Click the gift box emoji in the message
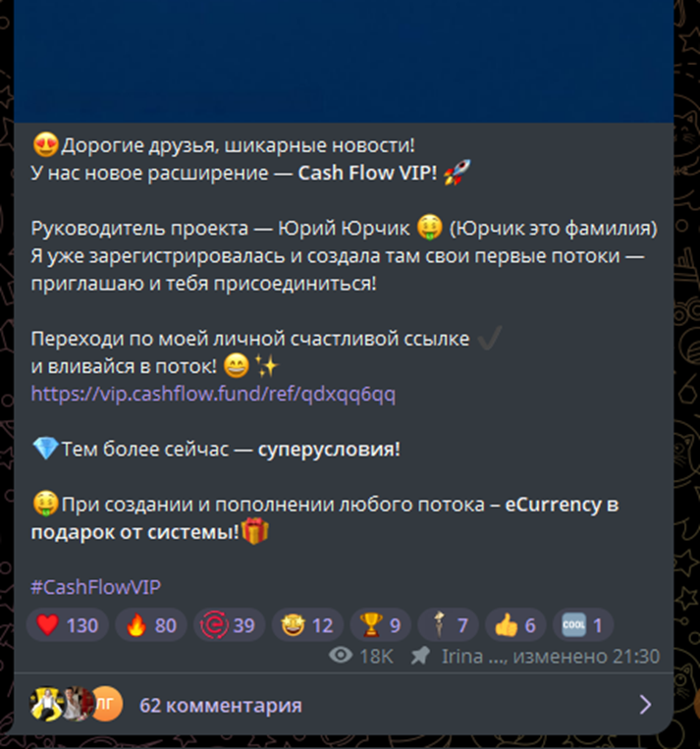 (255, 531)
